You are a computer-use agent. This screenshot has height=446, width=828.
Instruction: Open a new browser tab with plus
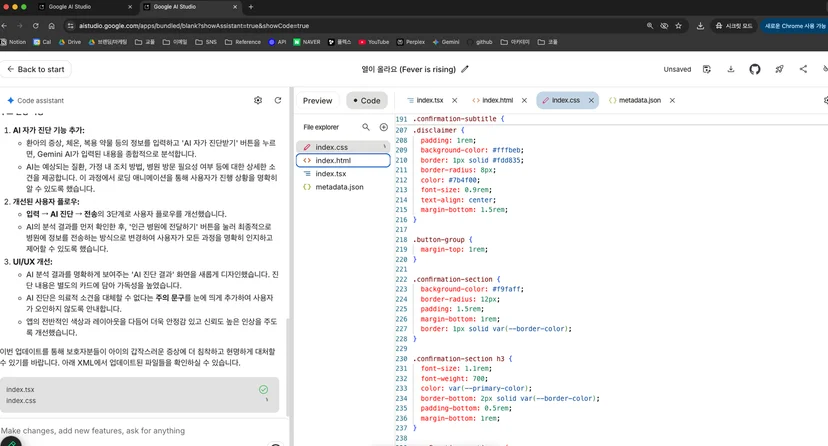click(x=251, y=7)
